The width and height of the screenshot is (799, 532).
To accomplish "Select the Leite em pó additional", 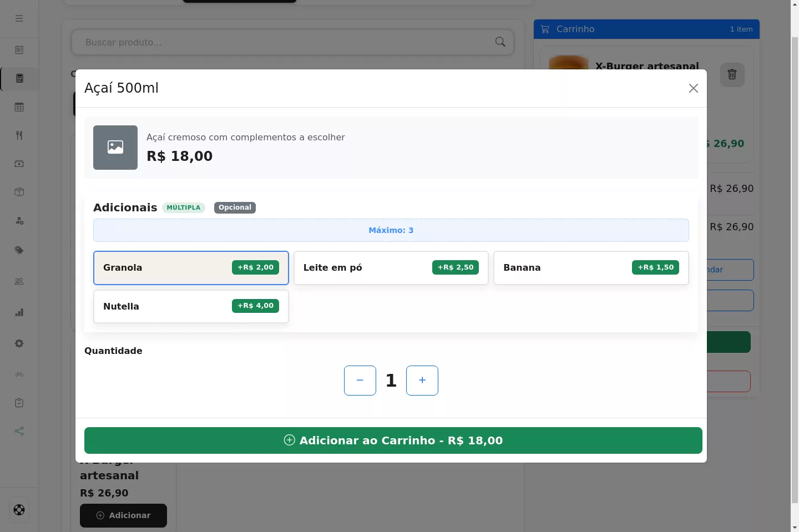I will coord(391,268).
